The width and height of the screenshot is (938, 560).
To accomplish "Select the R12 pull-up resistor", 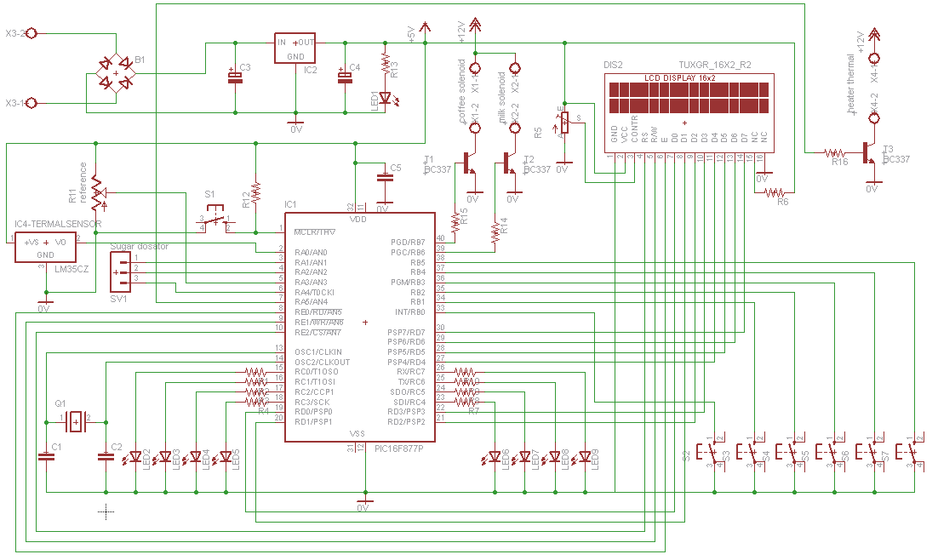I will (256, 192).
